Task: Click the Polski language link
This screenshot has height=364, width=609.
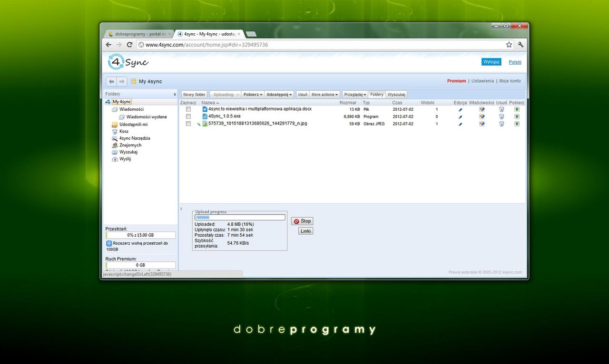Action: [515, 62]
